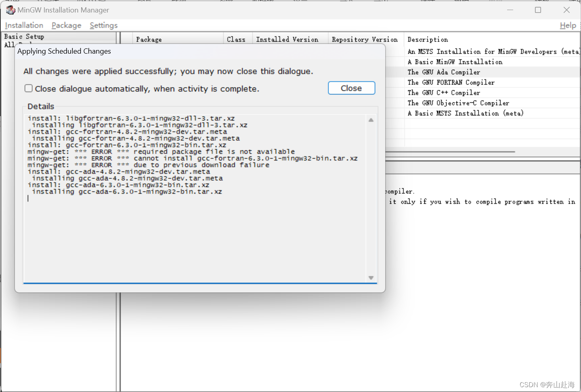Open the Package menu
This screenshot has width=581, height=392.
(66, 25)
